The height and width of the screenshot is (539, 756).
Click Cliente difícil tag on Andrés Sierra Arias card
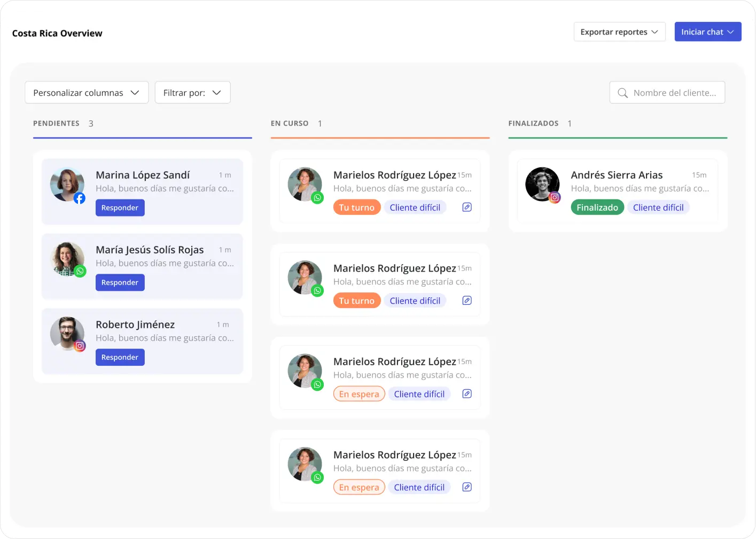tap(658, 207)
